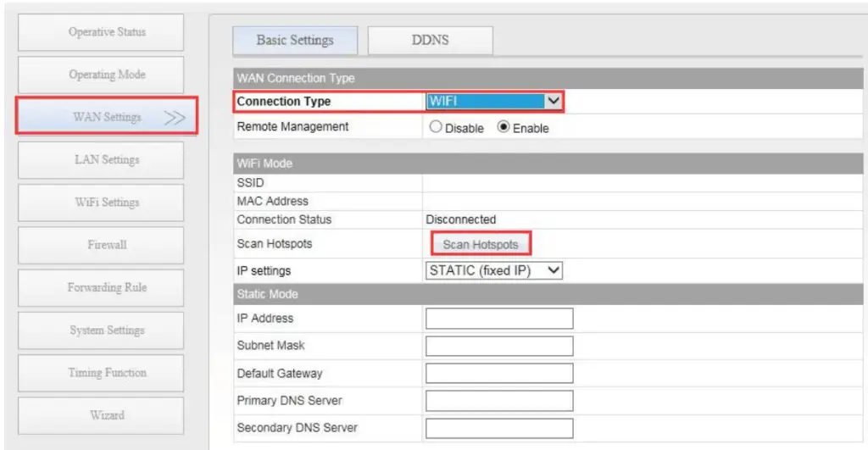
Task: Select WAN Settings in sidebar
Action: pyautogui.click(x=107, y=117)
